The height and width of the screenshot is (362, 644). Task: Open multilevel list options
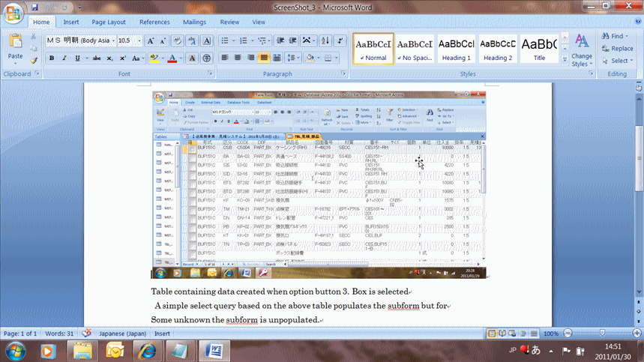[263, 40]
